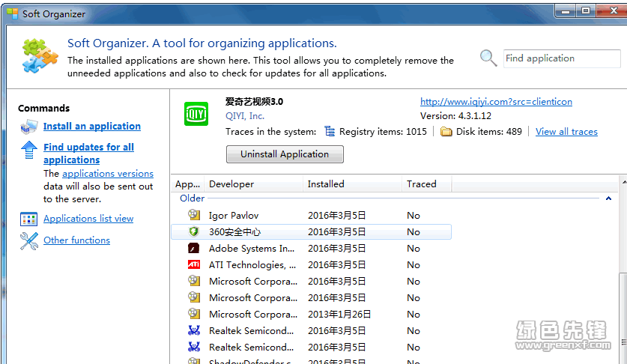627x364 pixels.
Task: Click the icon of the 2013年1月26日 row
Action: (x=194, y=314)
